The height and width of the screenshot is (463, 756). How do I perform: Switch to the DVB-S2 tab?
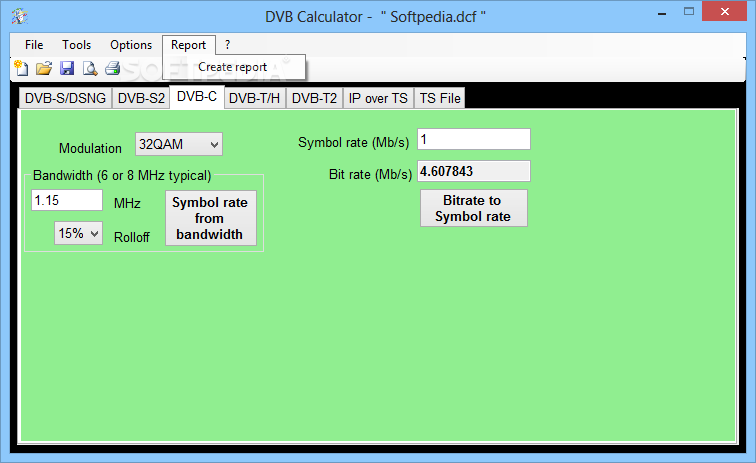(141, 98)
